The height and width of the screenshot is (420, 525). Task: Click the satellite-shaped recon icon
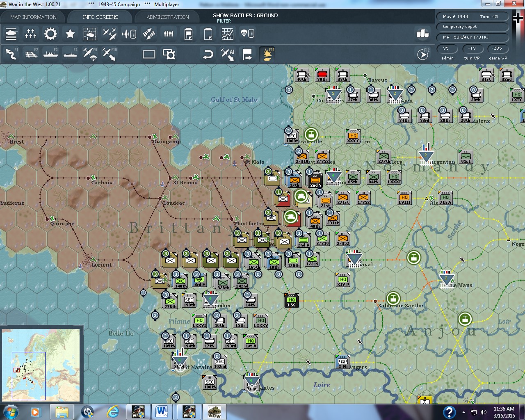149,34
